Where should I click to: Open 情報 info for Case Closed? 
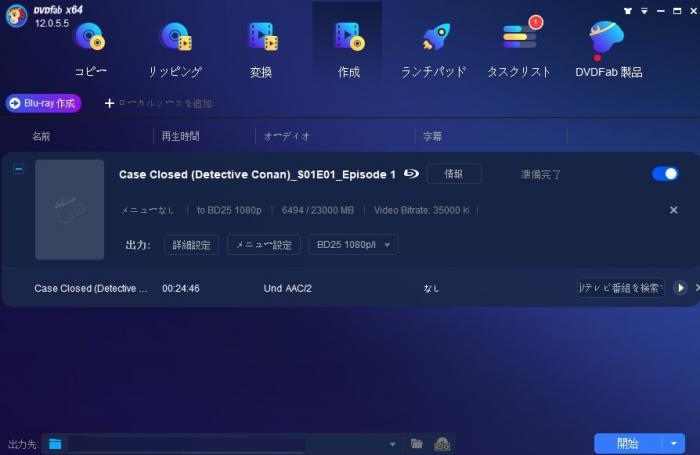pos(454,174)
